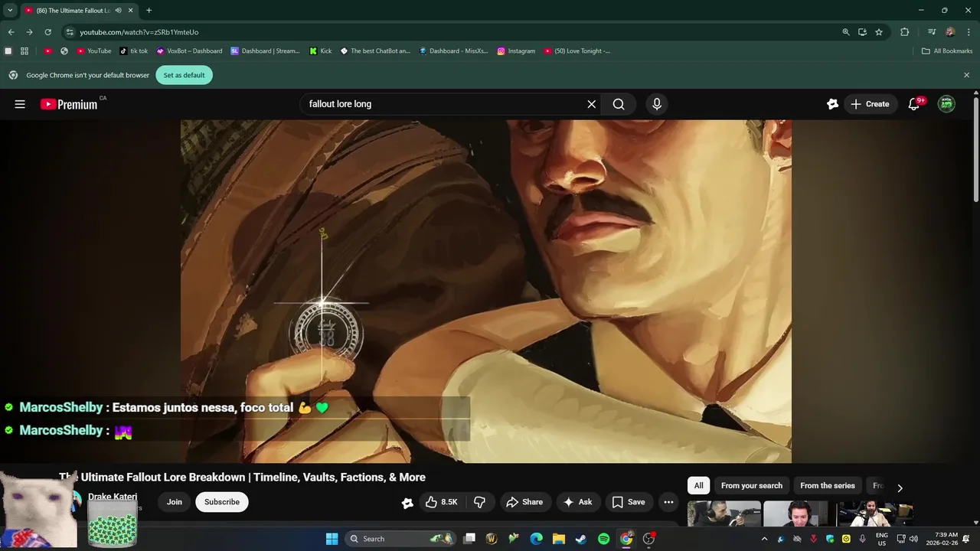Screen dimensions: 980x551
Task: Open Chrome zoom magnifier in address bar
Action: [x=846, y=32]
